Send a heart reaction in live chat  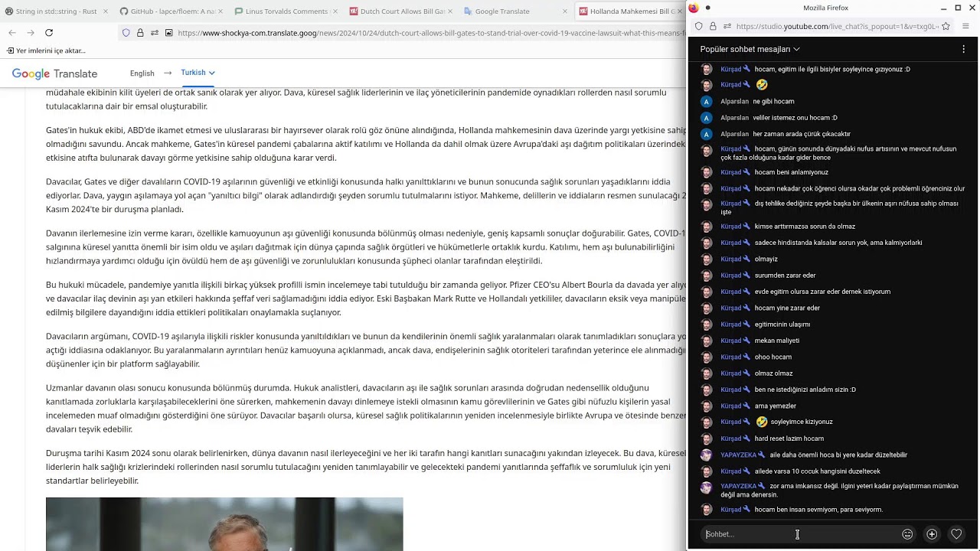(956, 534)
